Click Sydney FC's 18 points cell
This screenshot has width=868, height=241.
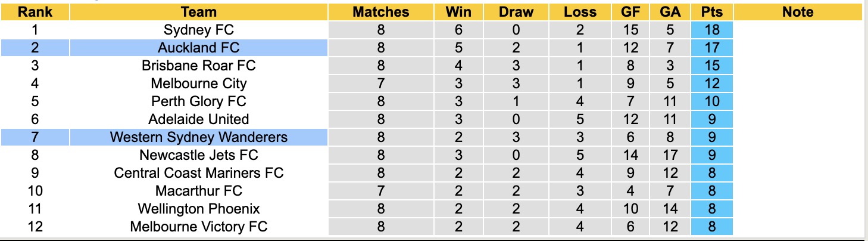click(712, 30)
